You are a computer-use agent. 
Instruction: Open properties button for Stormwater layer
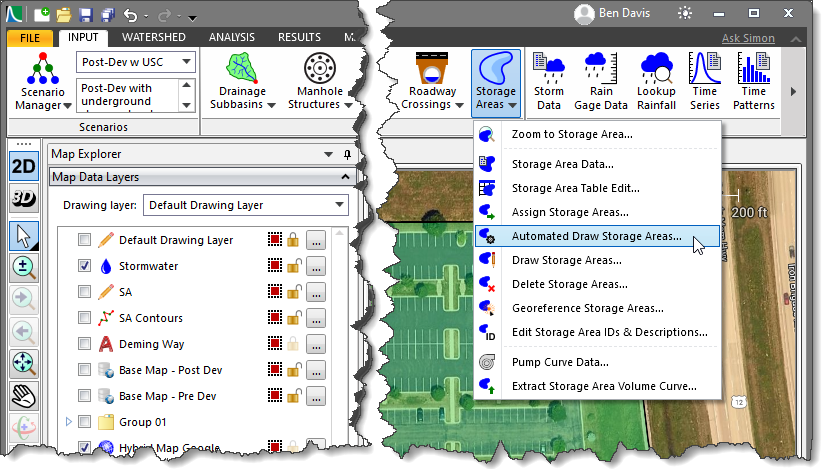pyautogui.click(x=316, y=266)
